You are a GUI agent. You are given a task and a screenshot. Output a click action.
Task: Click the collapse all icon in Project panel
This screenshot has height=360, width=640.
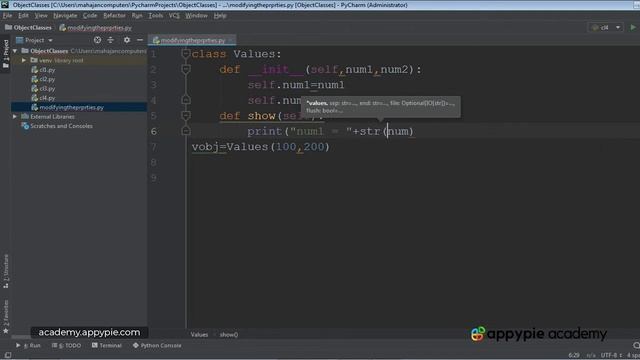coord(111,40)
